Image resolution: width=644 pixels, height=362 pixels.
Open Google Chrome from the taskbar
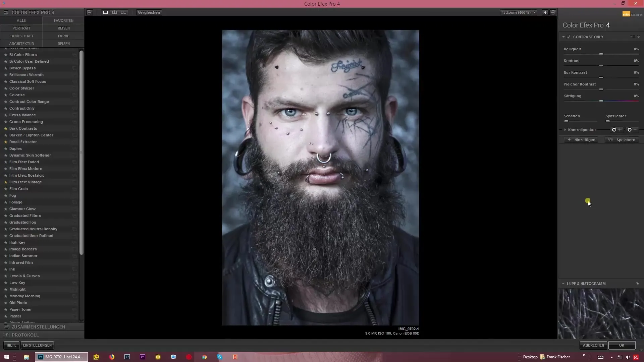coord(204,357)
